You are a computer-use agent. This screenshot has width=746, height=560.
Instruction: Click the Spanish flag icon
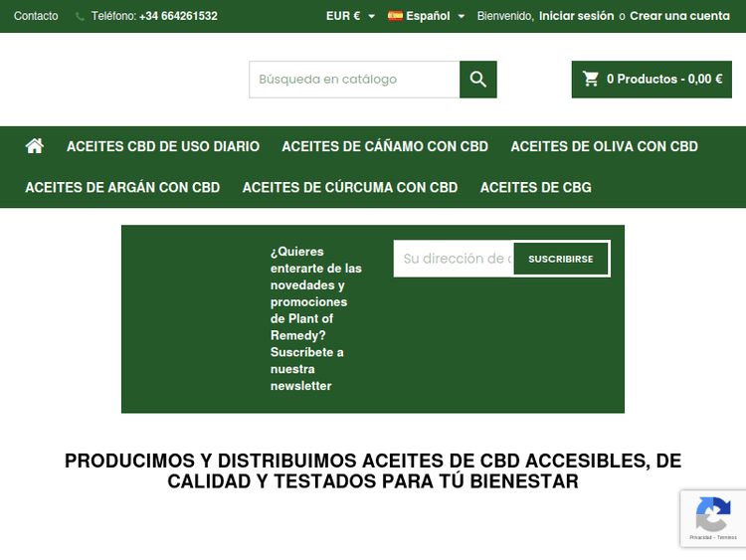click(x=395, y=16)
